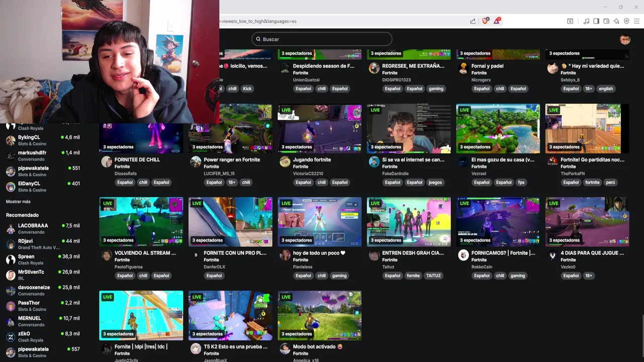The height and width of the screenshot is (362, 644).
Task: Click the juegos tag on FakeDanIndie card
Action: 435,183
